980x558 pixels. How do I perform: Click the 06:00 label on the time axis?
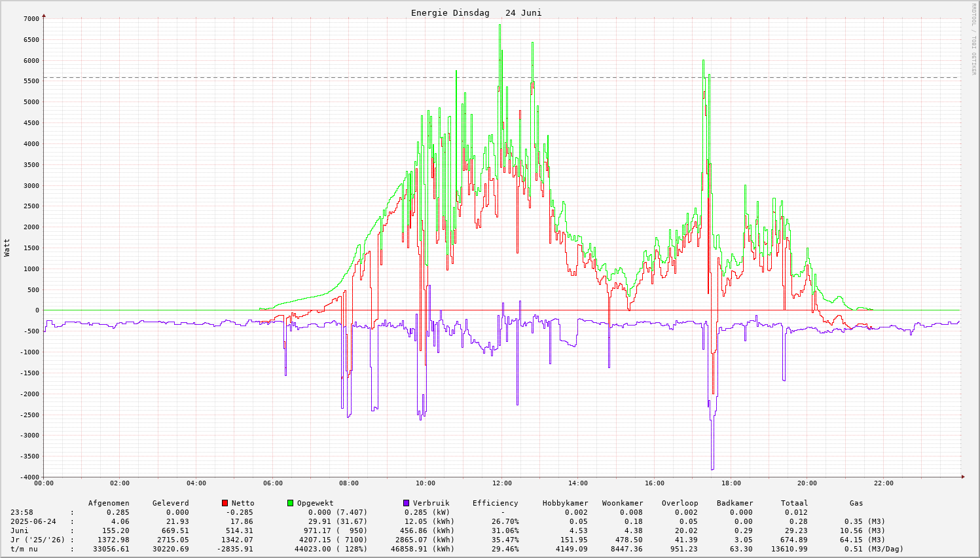(272, 483)
